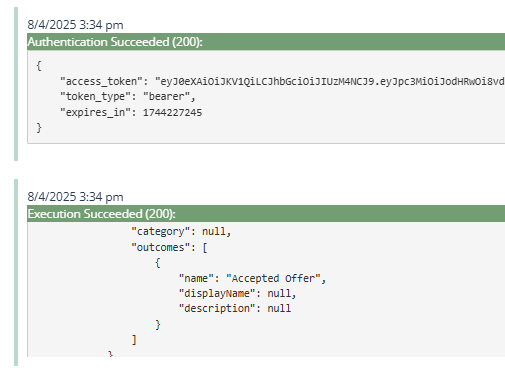
Task: Click the green bar beside the authentication entry
Action: tap(16, 84)
